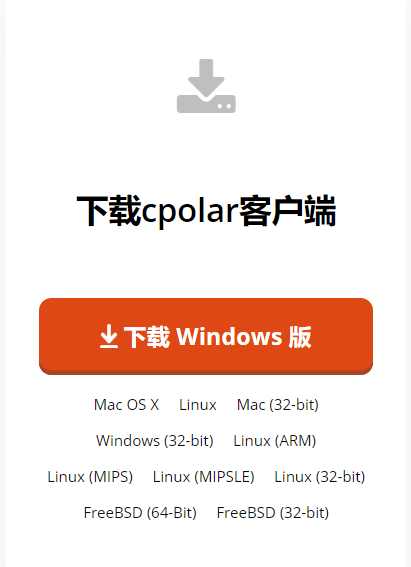This screenshot has height=567, width=411.
Task: Open the Mac OS X download link
Action: [x=127, y=405]
